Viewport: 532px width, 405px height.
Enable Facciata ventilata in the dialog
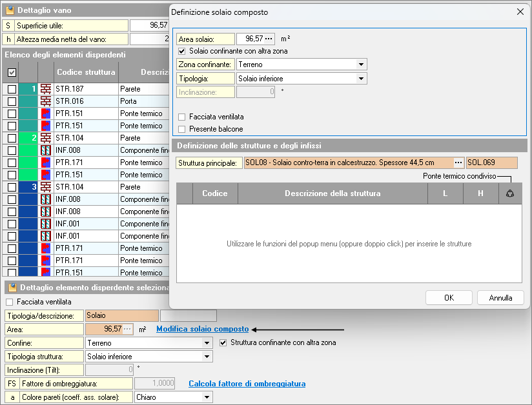[182, 117]
